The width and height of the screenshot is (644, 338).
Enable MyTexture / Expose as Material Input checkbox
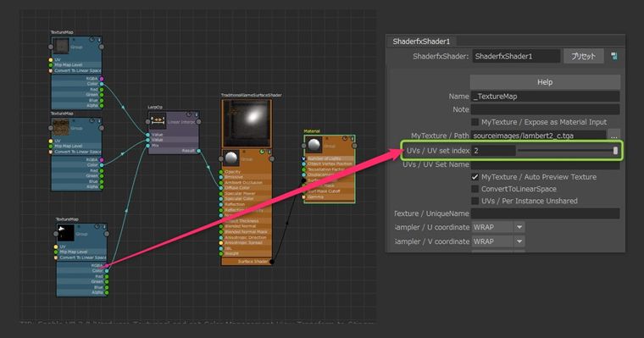click(x=475, y=122)
